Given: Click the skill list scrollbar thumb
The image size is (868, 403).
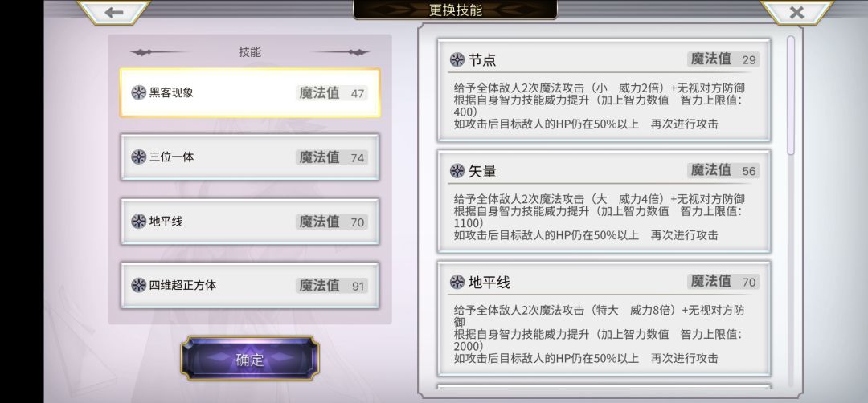Looking at the screenshot, I should (x=791, y=95).
